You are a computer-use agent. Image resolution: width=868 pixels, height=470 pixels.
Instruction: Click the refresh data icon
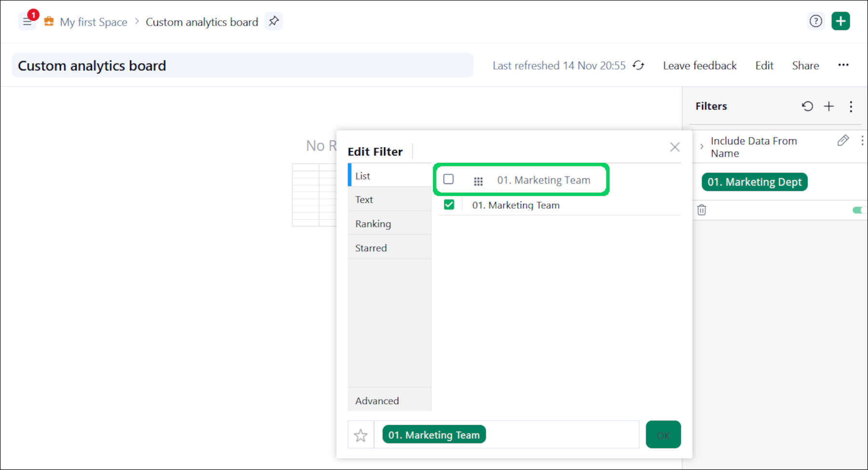click(638, 66)
